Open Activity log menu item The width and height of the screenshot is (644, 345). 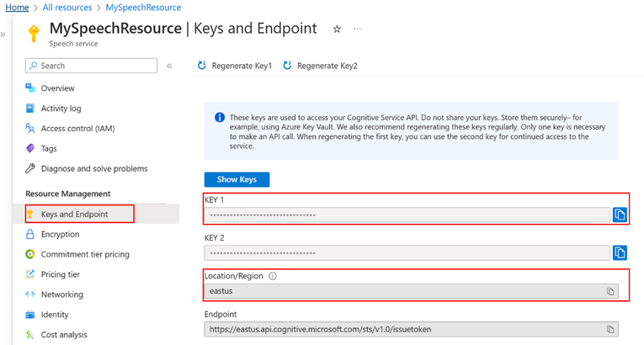point(61,109)
